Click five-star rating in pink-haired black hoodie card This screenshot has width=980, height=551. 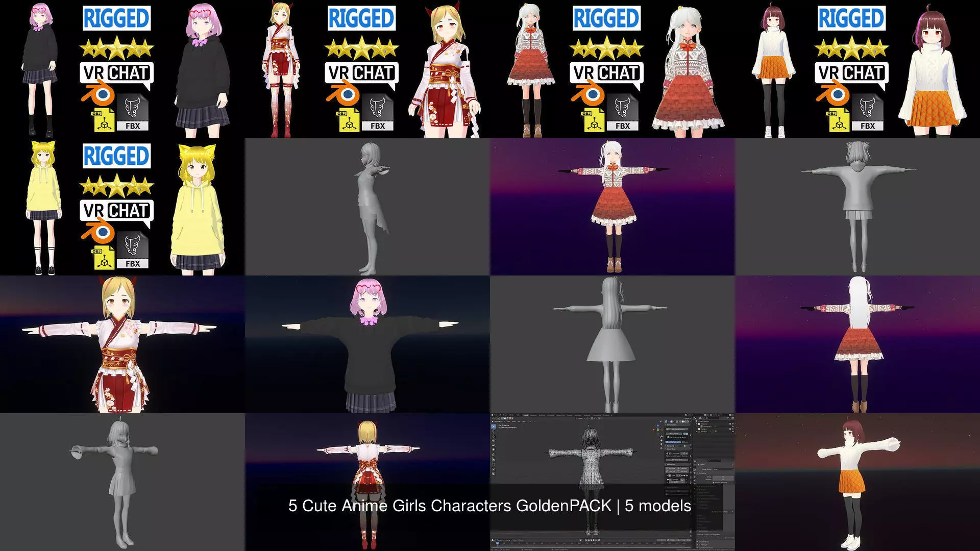pos(117,47)
